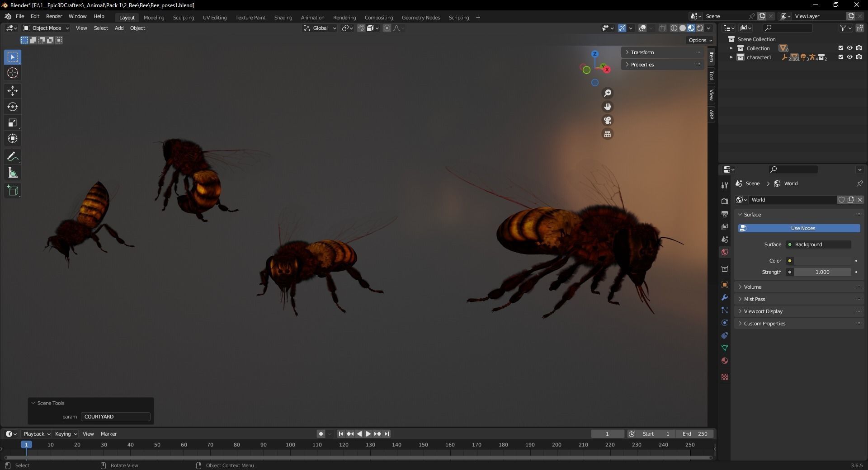This screenshot has width=868, height=470.
Task: Switch perspective/orthographic grid icon
Action: click(608, 134)
